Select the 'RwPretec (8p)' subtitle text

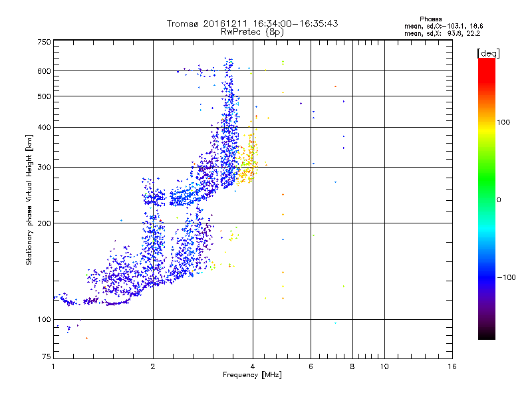point(252,32)
